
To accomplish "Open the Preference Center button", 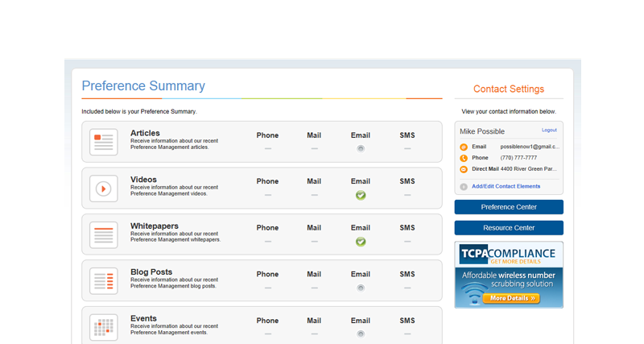I will point(509,207).
